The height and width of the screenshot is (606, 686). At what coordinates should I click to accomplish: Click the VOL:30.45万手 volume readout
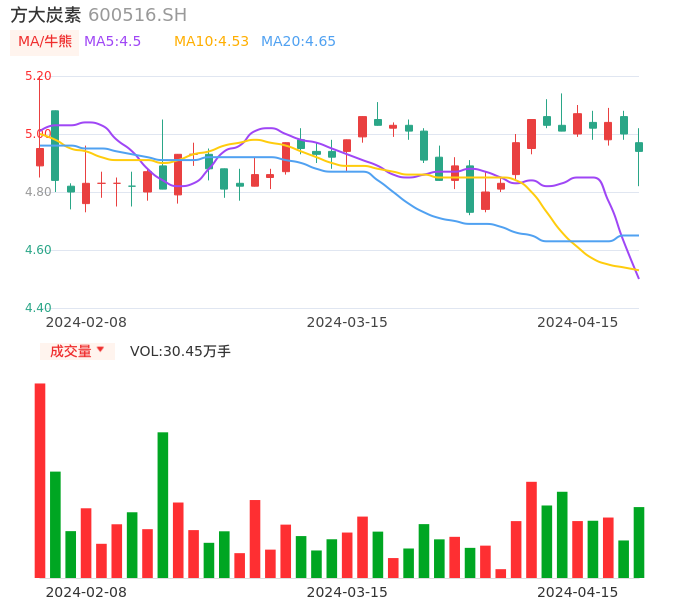180,351
